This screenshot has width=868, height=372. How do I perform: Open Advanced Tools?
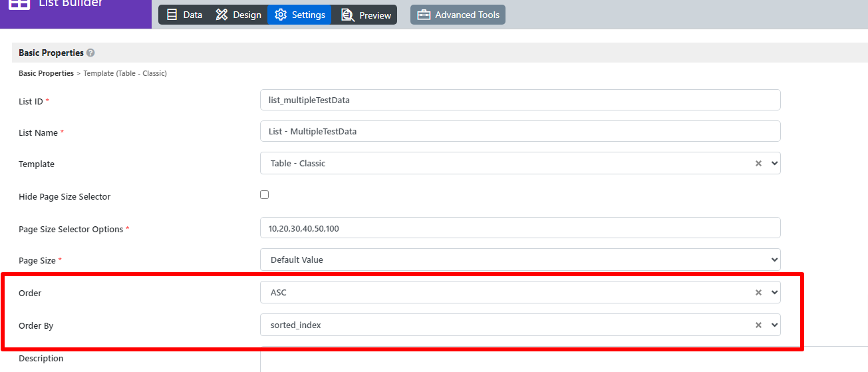tap(458, 15)
